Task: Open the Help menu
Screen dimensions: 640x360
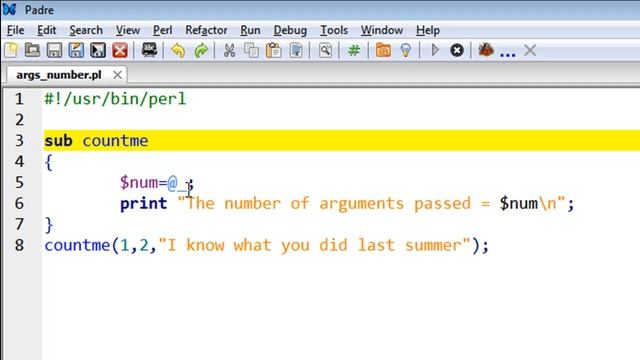Action: (428, 30)
